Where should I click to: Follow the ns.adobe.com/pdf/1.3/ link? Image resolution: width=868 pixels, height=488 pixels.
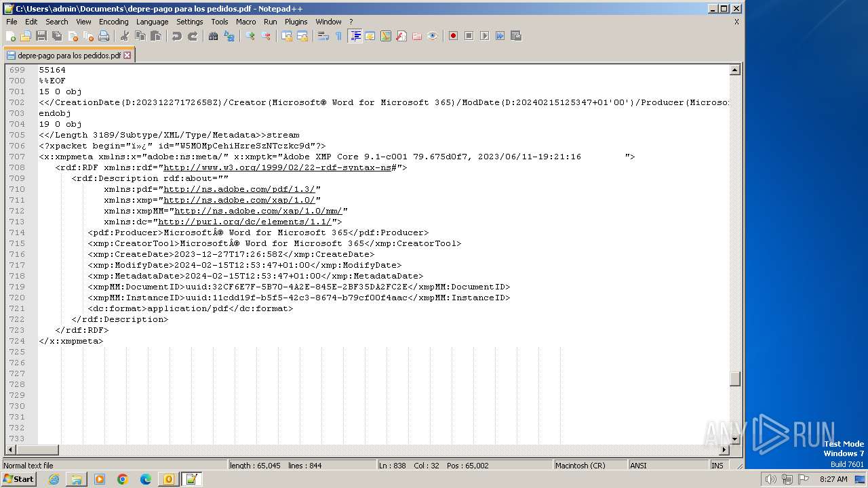pos(239,189)
